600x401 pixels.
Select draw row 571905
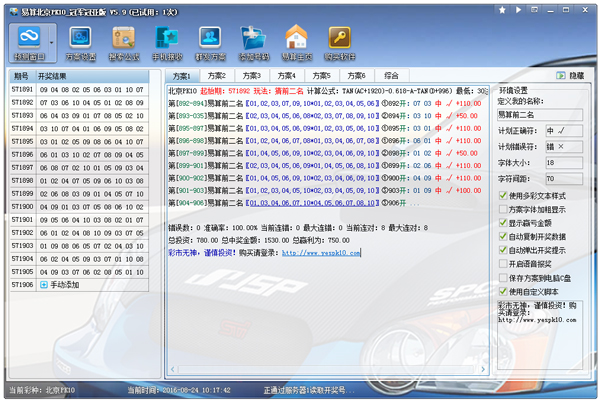pyautogui.click(x=79, y=272)
